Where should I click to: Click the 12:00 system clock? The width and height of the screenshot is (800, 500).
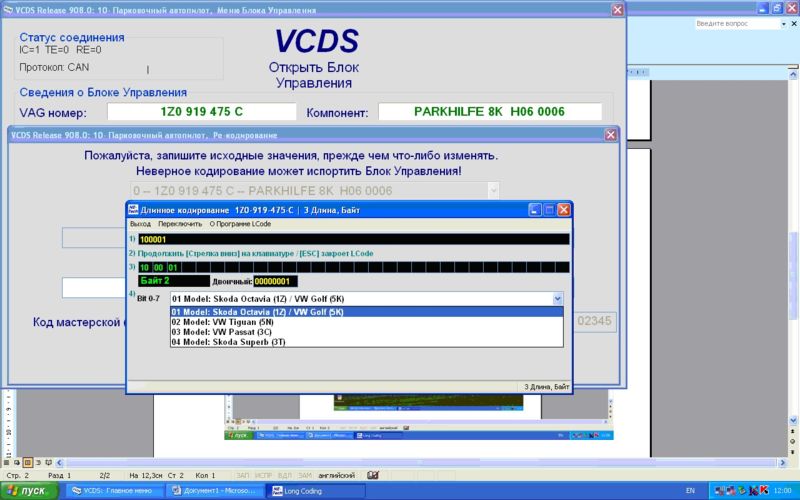(783, 491)
